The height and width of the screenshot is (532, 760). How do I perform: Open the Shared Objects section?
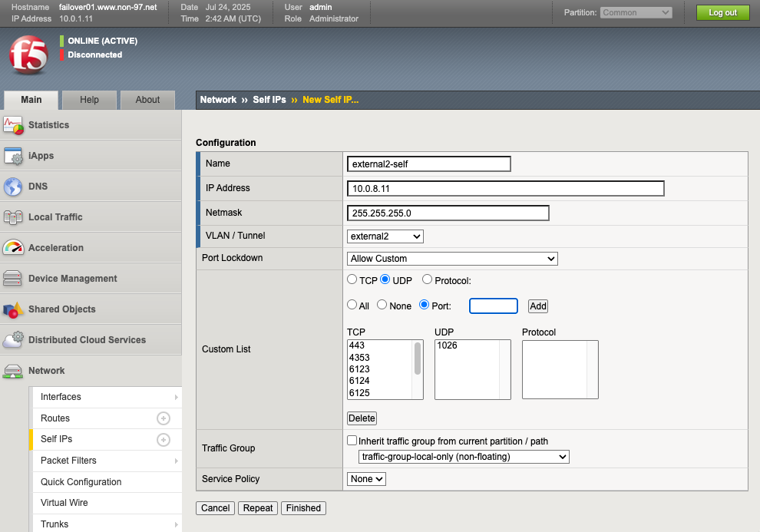click(91, 309)
